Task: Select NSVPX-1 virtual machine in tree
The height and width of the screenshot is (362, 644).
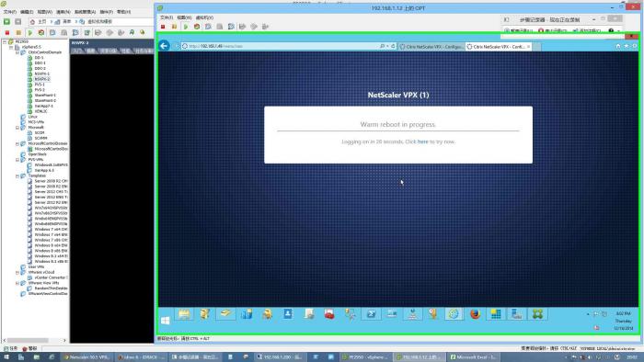Action: pyautogui.click(x=42, y=74)
